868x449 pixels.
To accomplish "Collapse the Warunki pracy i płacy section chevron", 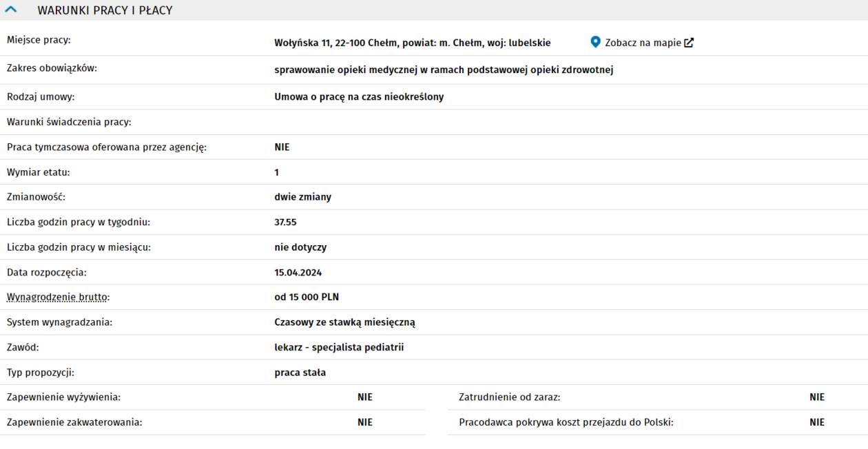I will [x=11, y=10].
